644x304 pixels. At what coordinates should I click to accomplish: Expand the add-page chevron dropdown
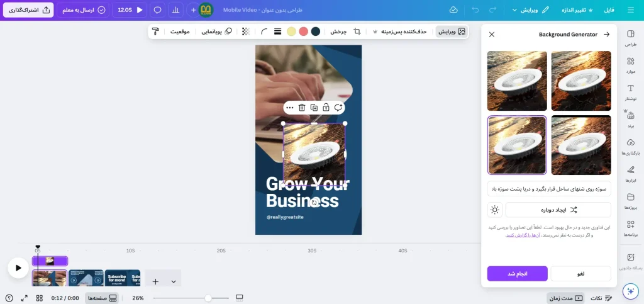[174, 281]
